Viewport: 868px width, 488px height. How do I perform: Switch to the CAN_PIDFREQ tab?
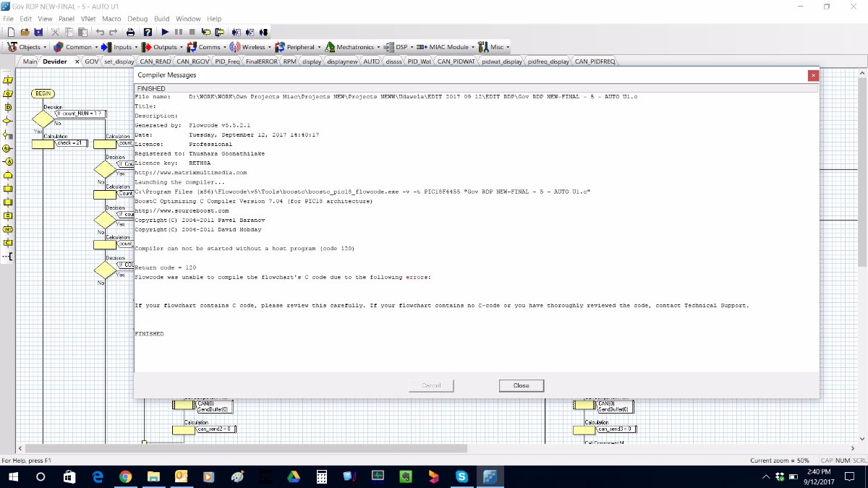click(595, 61)
